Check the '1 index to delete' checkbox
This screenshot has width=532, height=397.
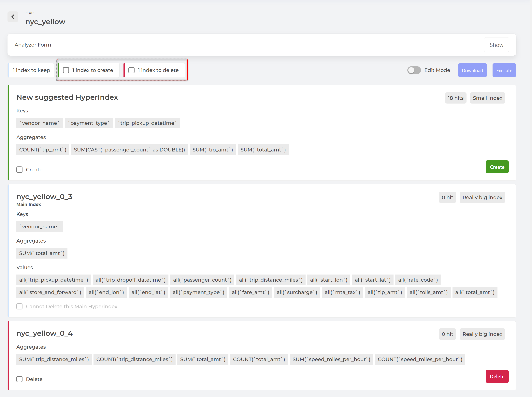tap(131, 70)
